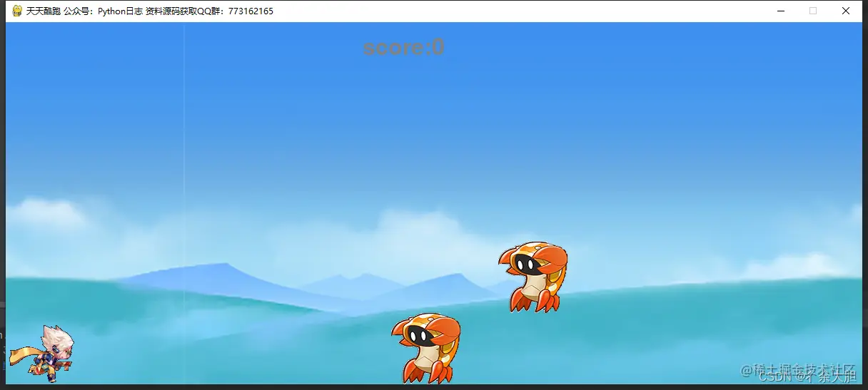Screen dimensions: 868x390
Task: Click the lower orange crab enemy
Action: click(426, 349)
